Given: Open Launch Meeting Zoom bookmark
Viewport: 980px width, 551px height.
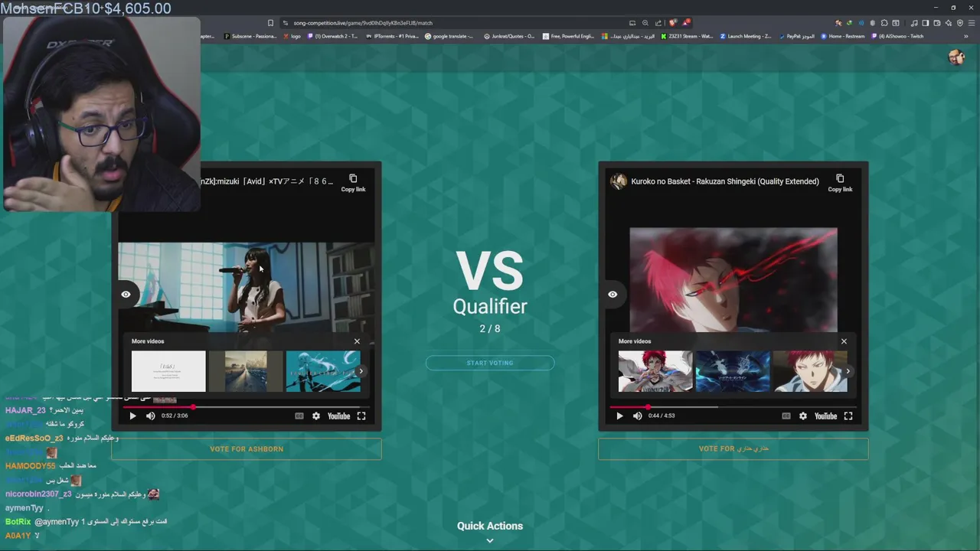Looking at the screenshot, I should click(x=746, y=36).
